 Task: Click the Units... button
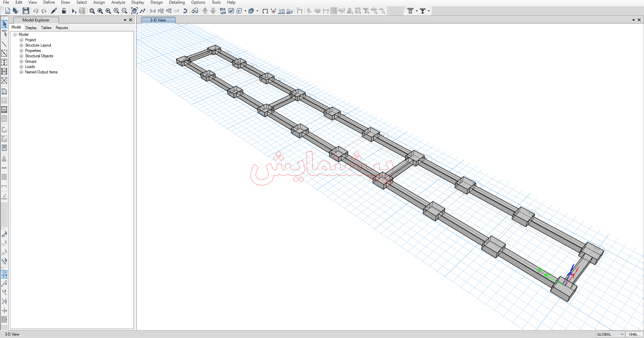(x=634, y=334)
